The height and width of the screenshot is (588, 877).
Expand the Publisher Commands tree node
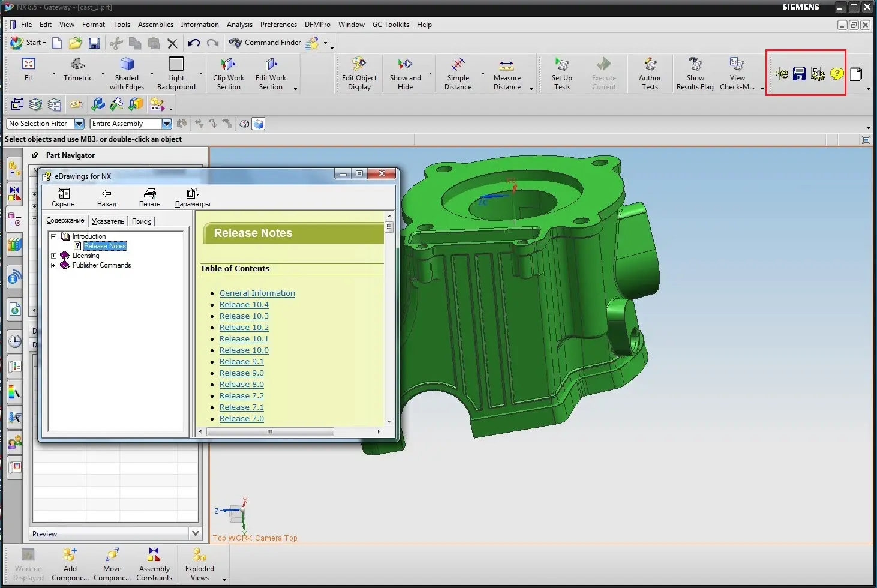53,265
